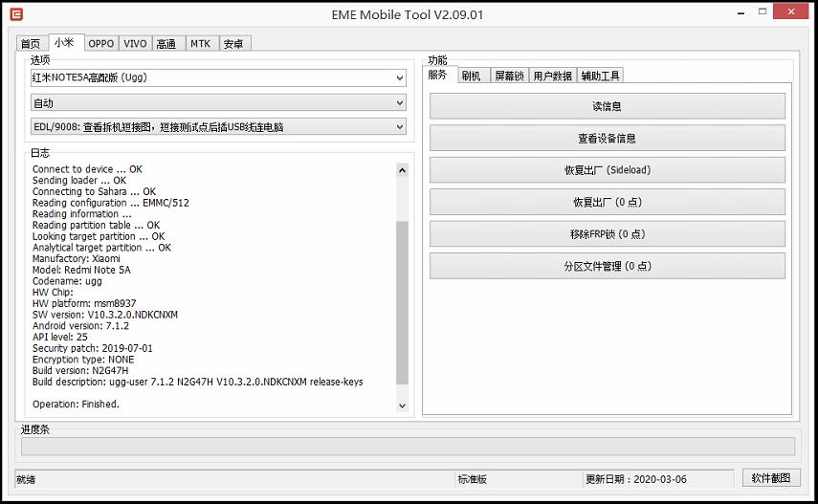Image resolution: width=818 pixels, height=504 pixels.
Task: Click log line 'Sending loader ... OK'
Action: [79, 180]
